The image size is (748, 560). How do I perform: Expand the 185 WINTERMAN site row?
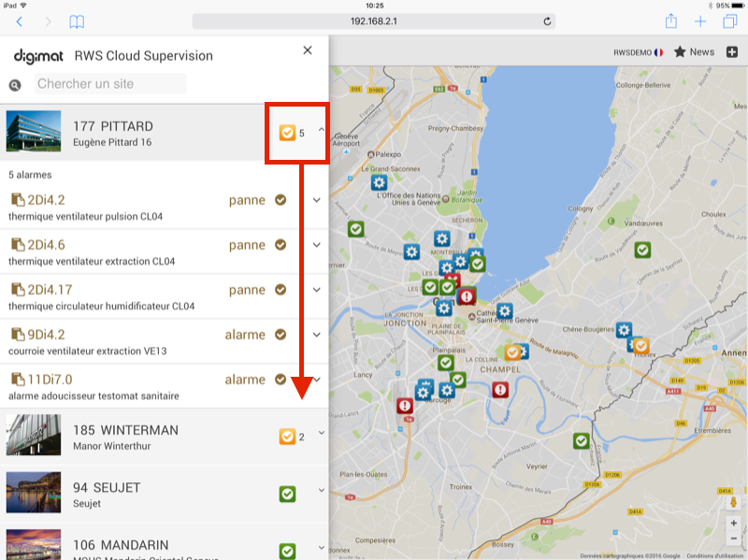tap(322, 433)
